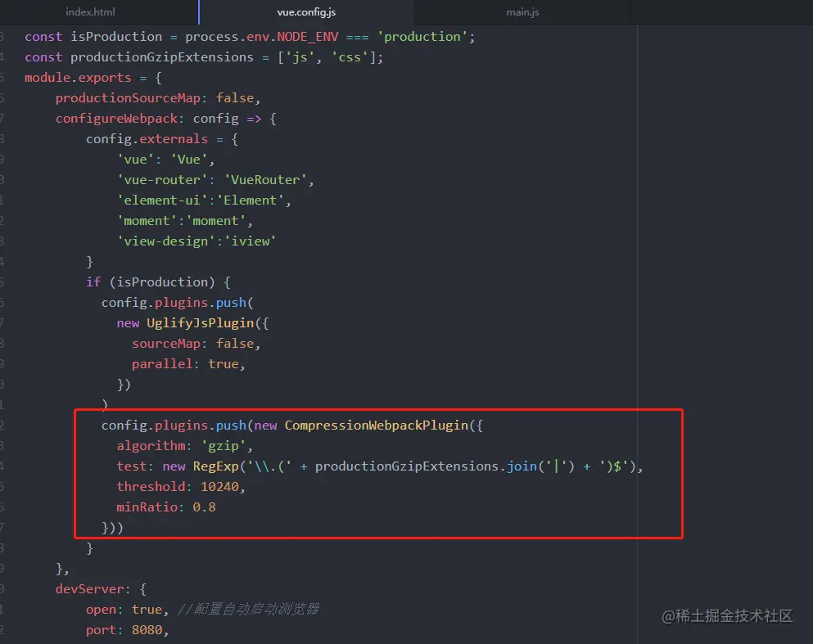Viewport: 813px width, 644px height.
Task: Click open: true in devServer
Action: click(128, 610)
